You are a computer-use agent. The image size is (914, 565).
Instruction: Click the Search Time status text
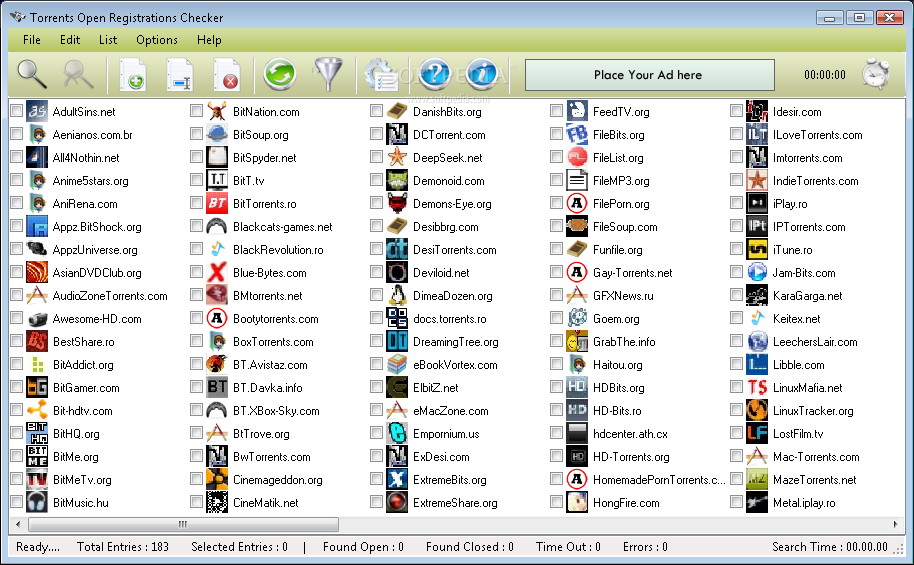coord(830,547)
